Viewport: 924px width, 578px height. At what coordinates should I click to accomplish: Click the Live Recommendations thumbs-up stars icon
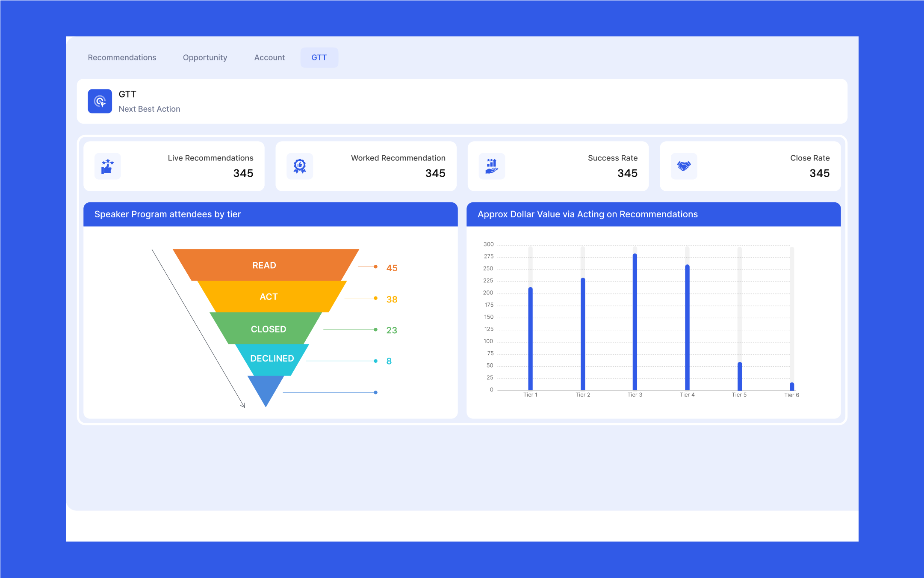click(x=107, y=166)
